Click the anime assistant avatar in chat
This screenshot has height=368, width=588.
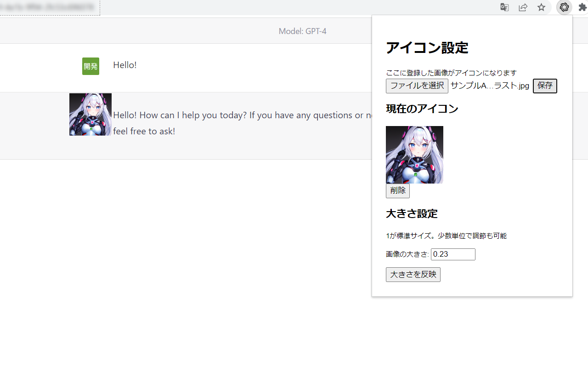pyautogui.click(x=90, y=115)
